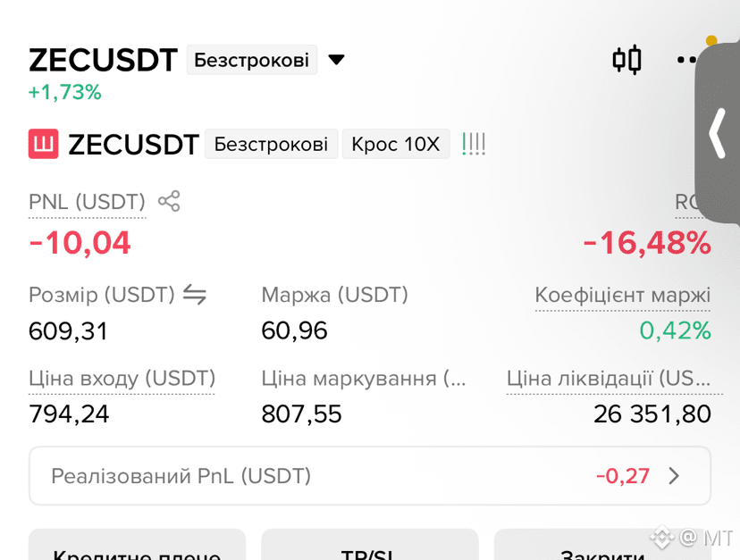Tap the Коефіцієнт маржі underlined label

(623, 296)
